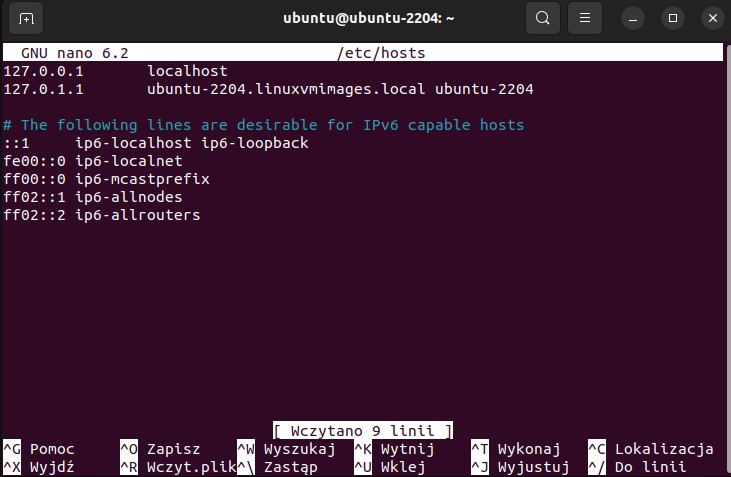
Task: Click the ip6-allnodes entry
Action: (x=129, y=197)
